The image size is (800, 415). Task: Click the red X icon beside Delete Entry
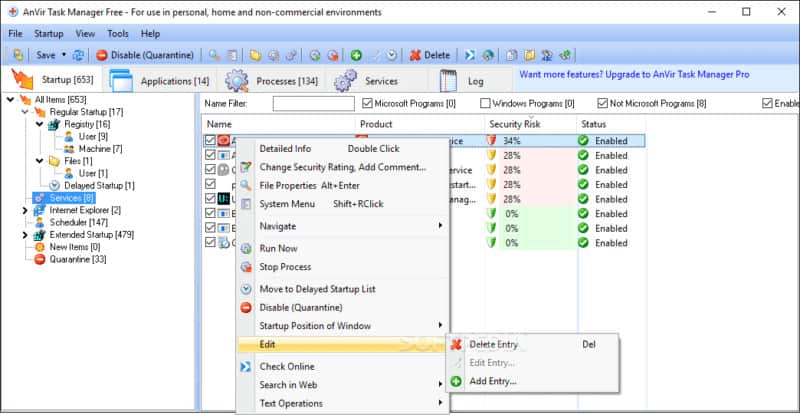coord(456,345)
